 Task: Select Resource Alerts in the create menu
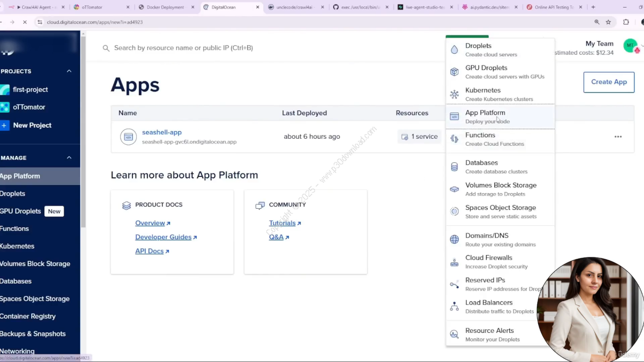(x=500, y=334)
